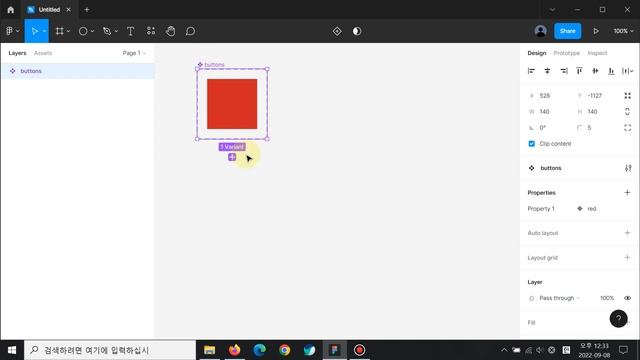Screen dimensions: 640x360
Task: Align selection to bottom
Action: point(611,71)
